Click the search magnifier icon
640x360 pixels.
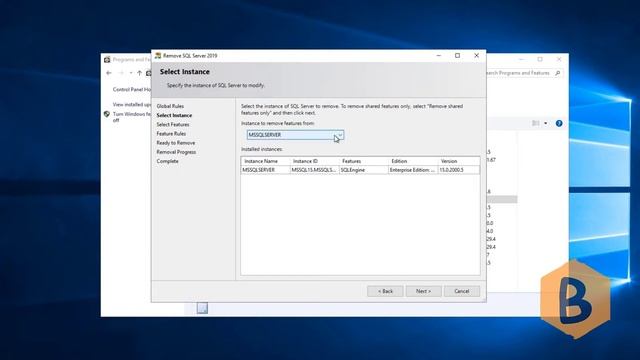[x=558, y=73]
